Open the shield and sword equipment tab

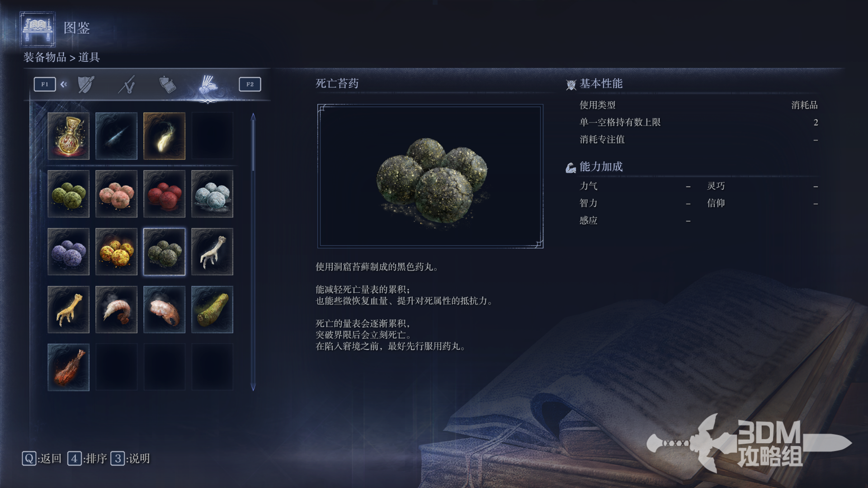86,84
